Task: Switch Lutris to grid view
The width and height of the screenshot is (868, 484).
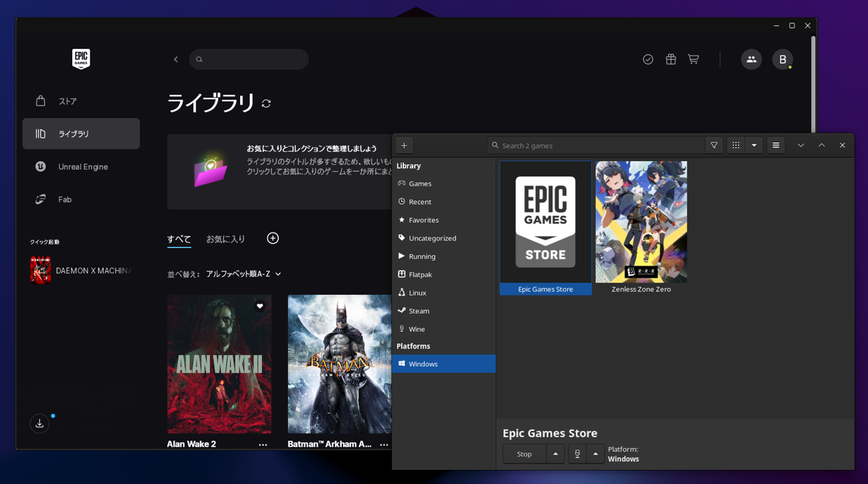Action: click(x=736, y=145)
